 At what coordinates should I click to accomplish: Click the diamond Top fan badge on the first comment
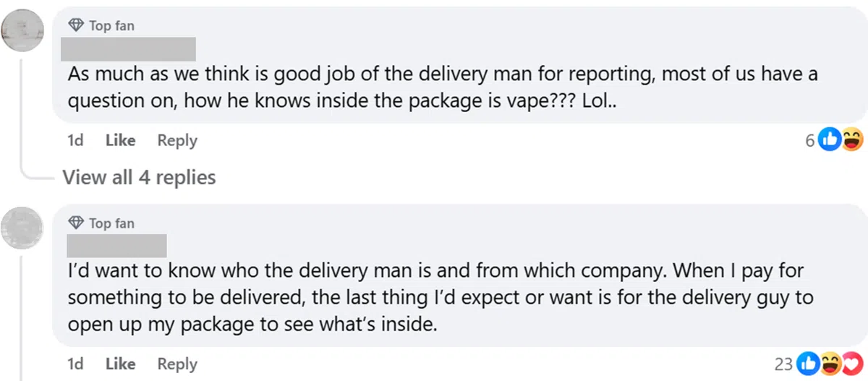pyautogui.click(x=77, y=25)
